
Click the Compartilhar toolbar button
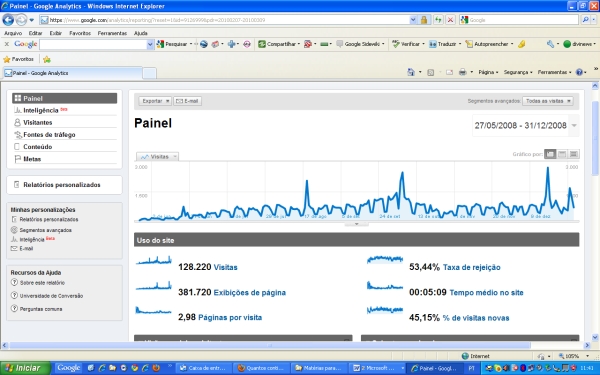pos(278,44)
